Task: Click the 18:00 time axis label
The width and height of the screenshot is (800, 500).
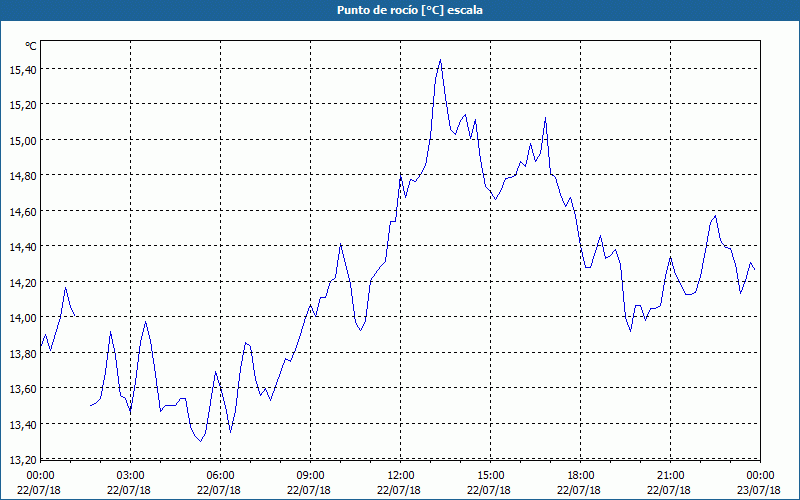Action: tap(581, 476)
